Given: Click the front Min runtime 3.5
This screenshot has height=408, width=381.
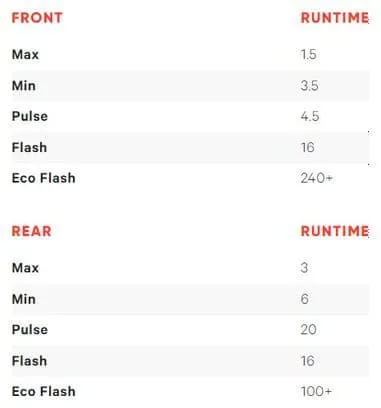Looking at the screenshot, I should pos(309,86).
